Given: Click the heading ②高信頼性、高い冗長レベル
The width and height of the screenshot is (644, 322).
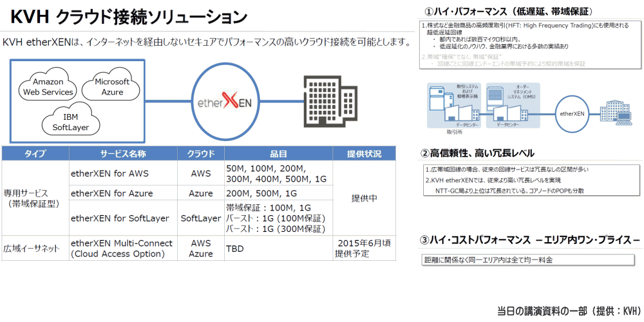Looking at the screenshot, I should (x=477, y=154).
